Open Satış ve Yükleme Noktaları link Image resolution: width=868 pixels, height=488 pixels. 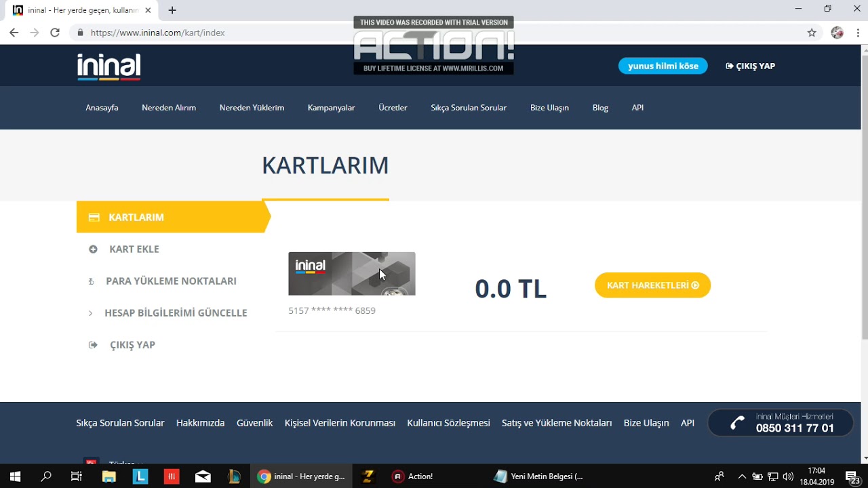pyautogui.click(x=557, y=423)
